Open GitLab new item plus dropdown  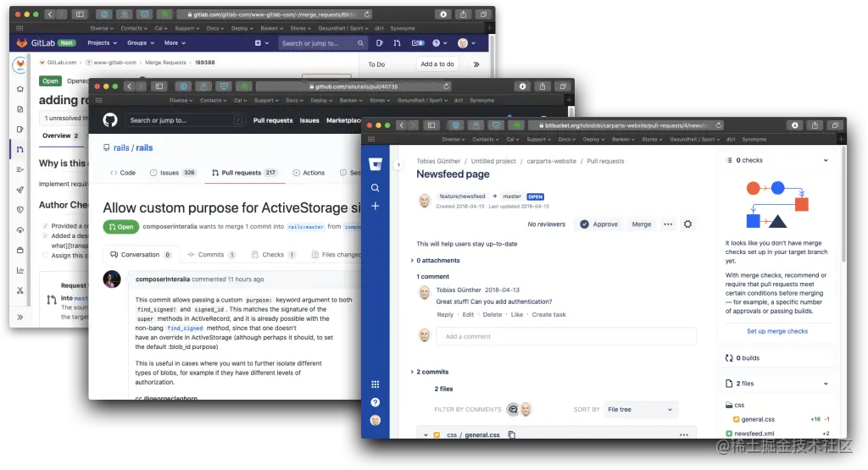click(261, 42)
